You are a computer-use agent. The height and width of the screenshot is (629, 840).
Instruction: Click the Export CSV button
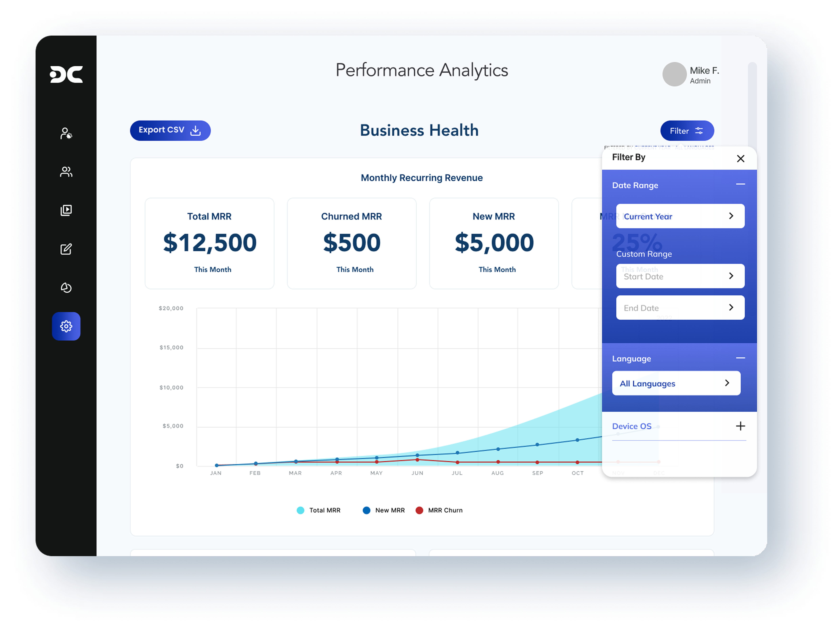coord(170,131)
